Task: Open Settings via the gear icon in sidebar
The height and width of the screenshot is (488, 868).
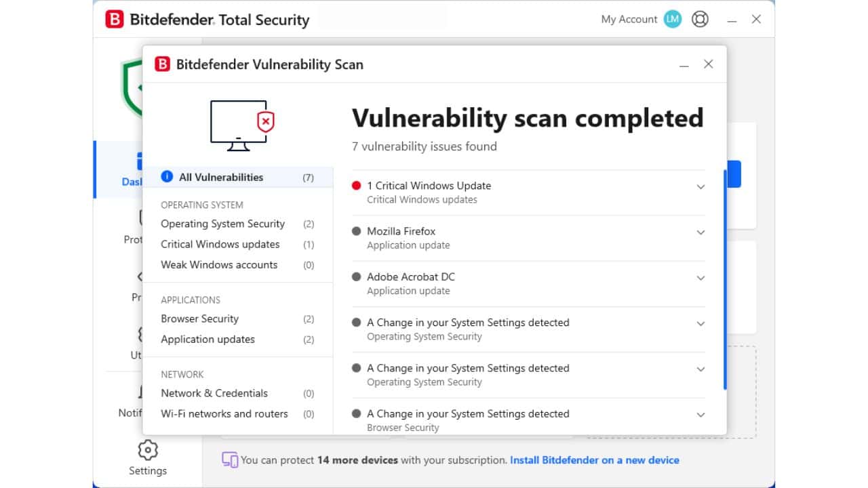Action: tap(148, 450)
